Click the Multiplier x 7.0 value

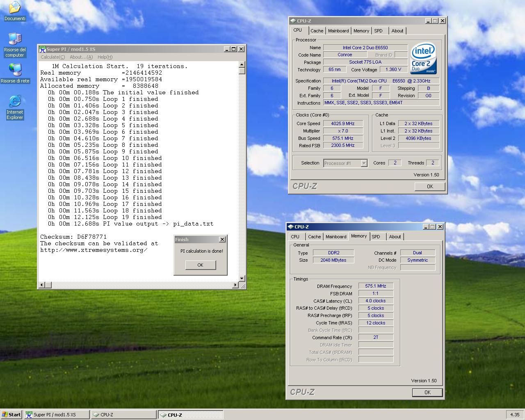coord(343,131)
